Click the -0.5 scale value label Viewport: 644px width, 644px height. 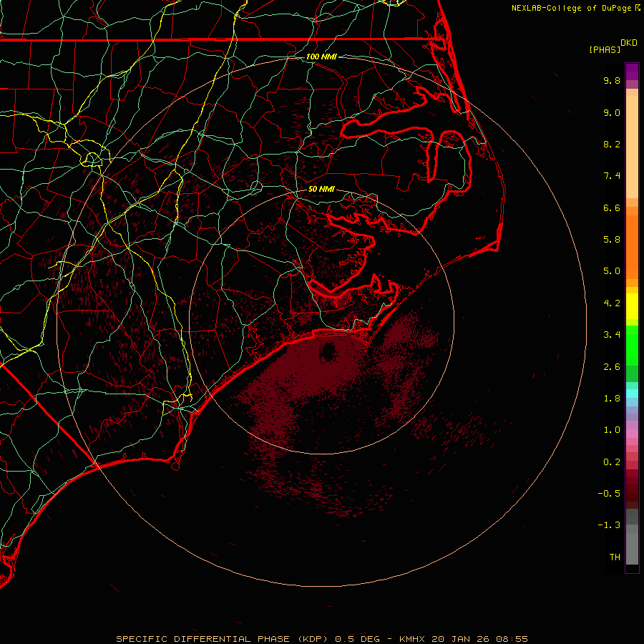click(x=609, y=494)
